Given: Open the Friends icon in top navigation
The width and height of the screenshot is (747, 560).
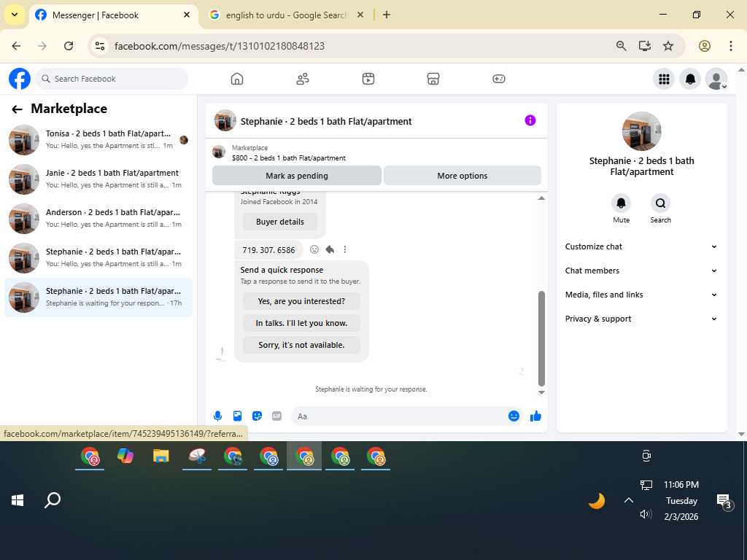Looking at the screenshot, I should [x=303, y=79].
